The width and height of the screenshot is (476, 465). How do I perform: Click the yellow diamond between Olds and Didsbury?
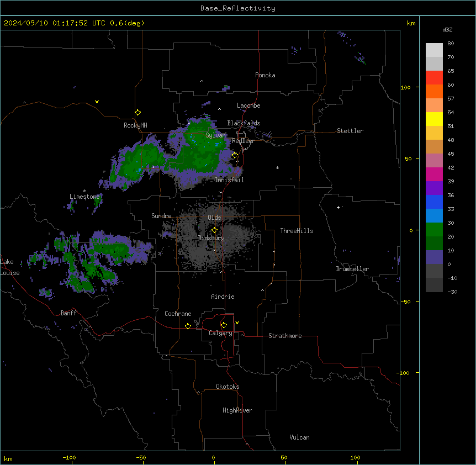214,230
